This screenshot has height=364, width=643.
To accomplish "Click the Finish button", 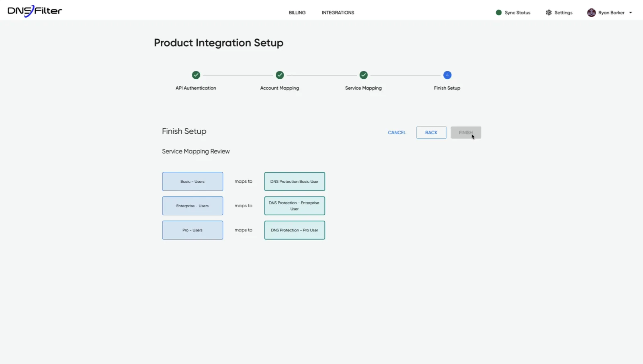I will click(466, 133).
